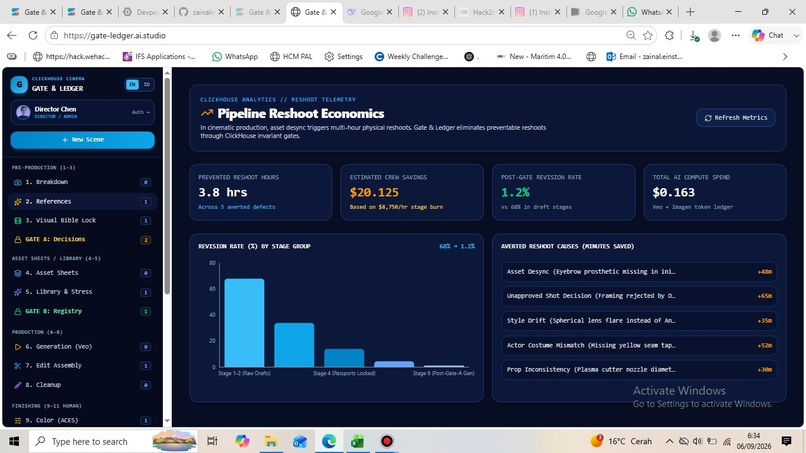Viewport: 806px width, 453px height.
Task: Open 5. Library & Stress stage
Action: (x=82, y=292)
